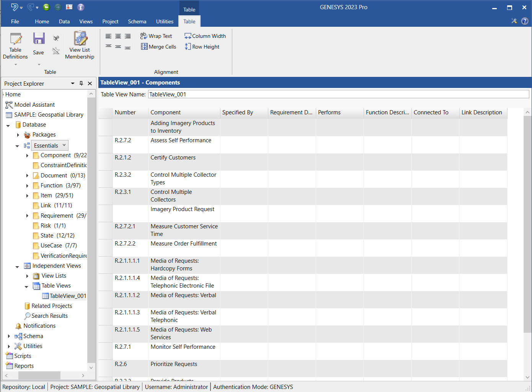Toggle auto-hide pin on Project Explorer

coord(81,83)
